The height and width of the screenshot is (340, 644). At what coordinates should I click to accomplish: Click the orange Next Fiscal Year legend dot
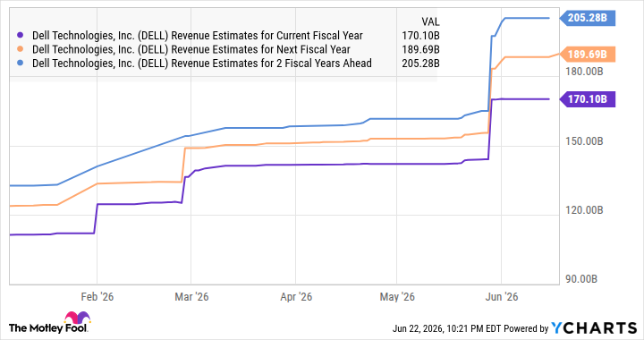(21, 50)
